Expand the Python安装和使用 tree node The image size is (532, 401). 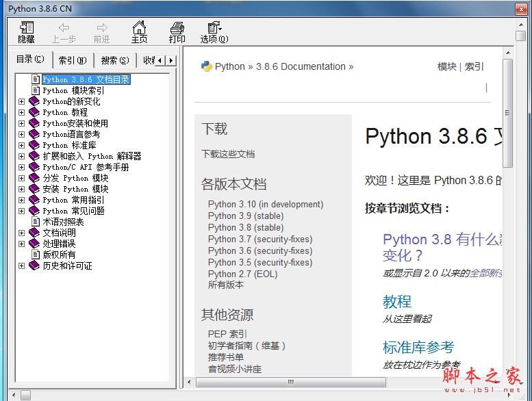tap(22, 123)
